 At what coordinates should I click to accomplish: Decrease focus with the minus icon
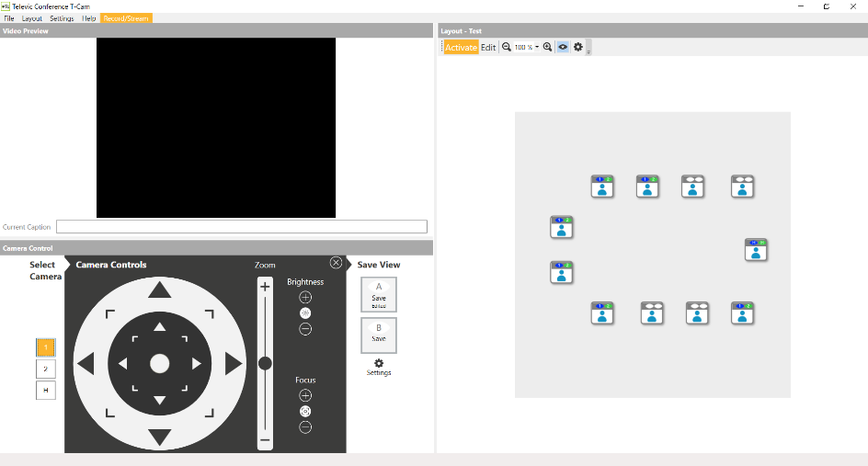point(305,426)
